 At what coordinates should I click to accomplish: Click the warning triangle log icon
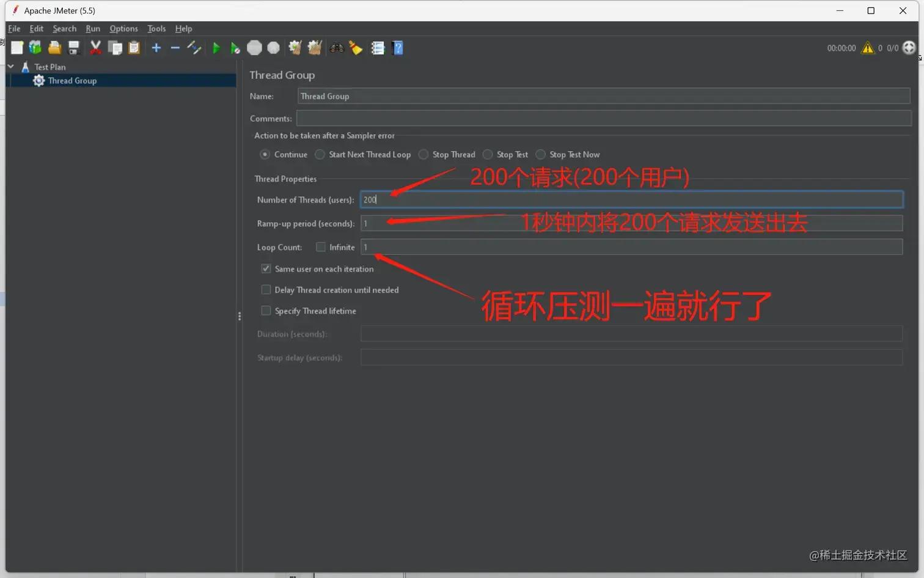pos(868,48)
